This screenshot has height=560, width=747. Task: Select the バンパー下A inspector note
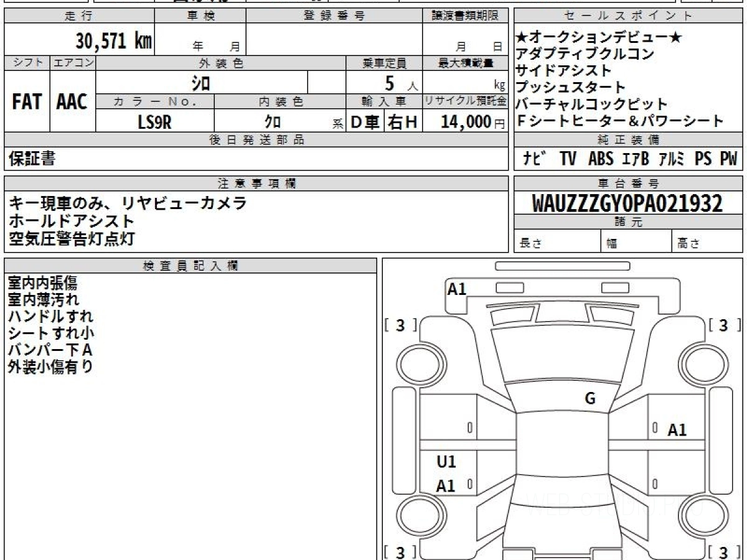click(x=50, y=350)
